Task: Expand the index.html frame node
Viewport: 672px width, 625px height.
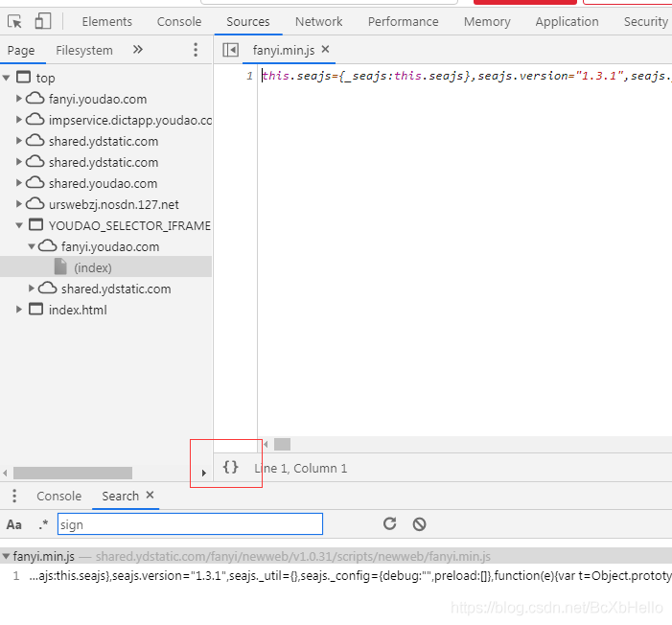Action: click(18, 309)
